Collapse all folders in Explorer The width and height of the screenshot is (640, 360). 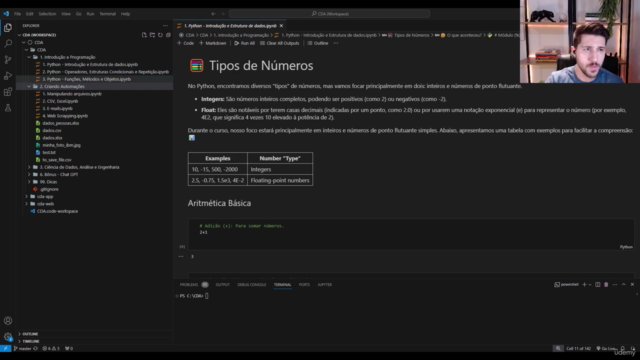coord(168,35)
